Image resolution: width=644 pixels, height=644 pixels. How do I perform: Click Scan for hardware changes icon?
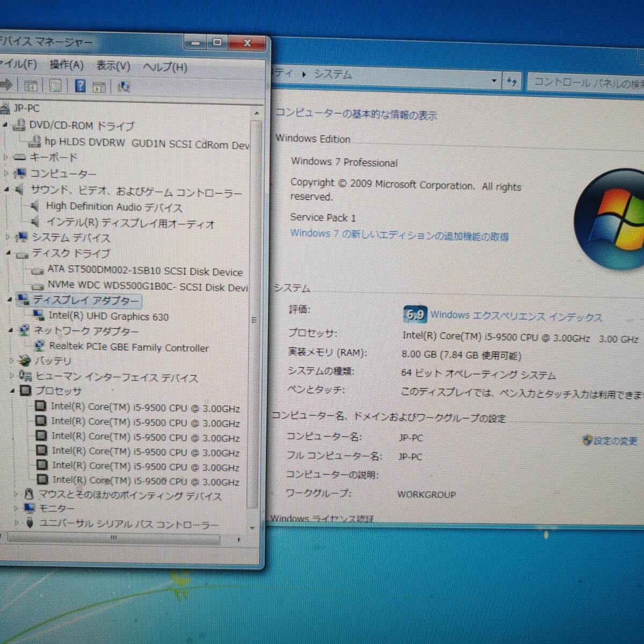[124, 87]
